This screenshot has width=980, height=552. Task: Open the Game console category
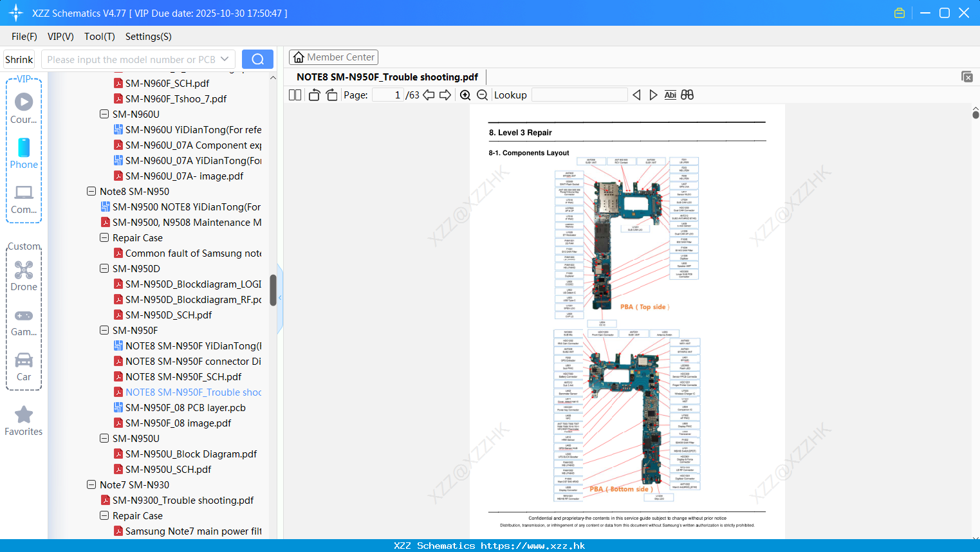[x=24, y=322]
